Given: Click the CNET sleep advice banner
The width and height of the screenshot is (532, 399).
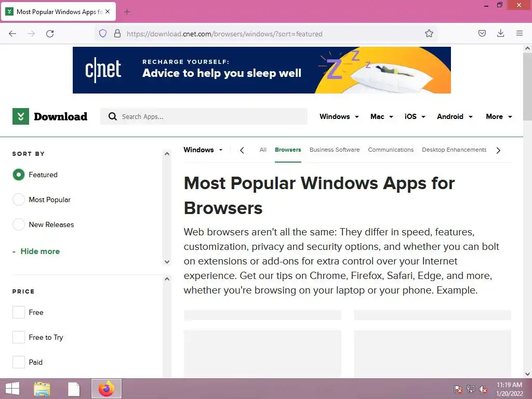Looking at the screenshot, I should (262, 70).
